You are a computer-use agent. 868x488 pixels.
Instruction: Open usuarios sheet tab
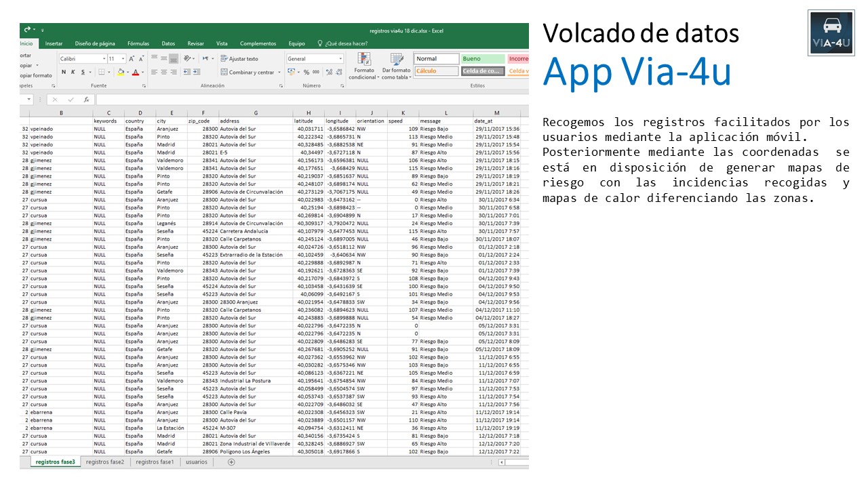pyautogui.click(x=197, y=462)
